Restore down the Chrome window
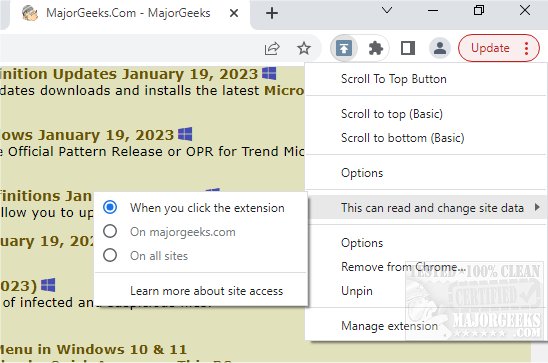This screenshot has width=548, height=363. pyautogui.click(x=478, y=10)
